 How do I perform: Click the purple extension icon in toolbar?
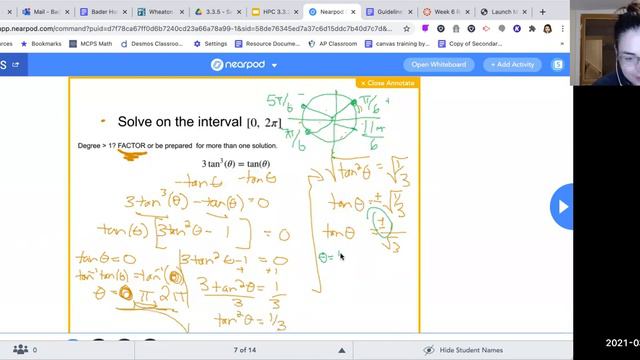(x=425, y=28)
